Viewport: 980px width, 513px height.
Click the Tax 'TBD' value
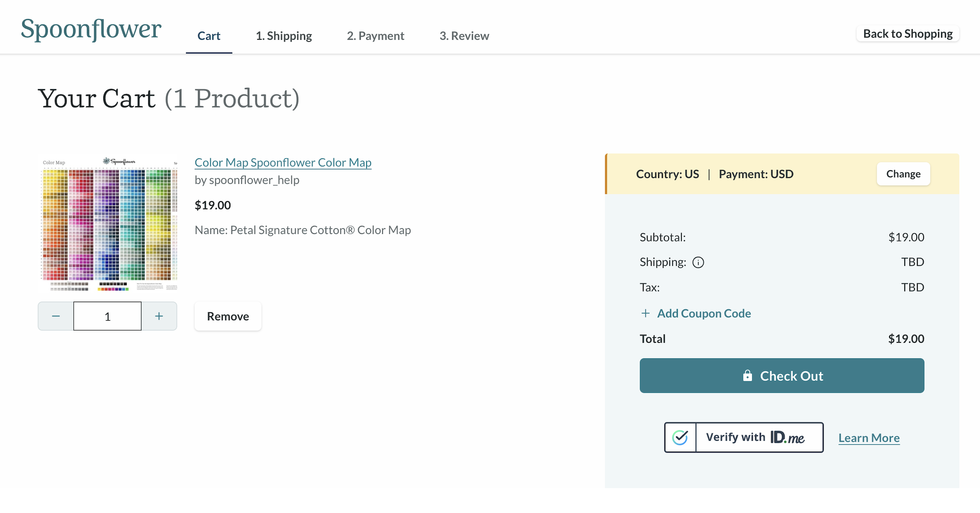[913, 287]
